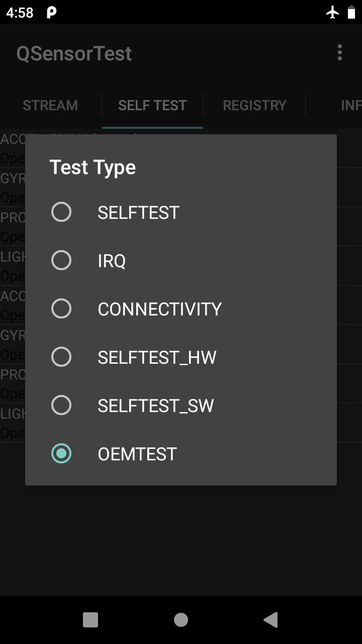Switch to the STREAM tab

[50, 105]
